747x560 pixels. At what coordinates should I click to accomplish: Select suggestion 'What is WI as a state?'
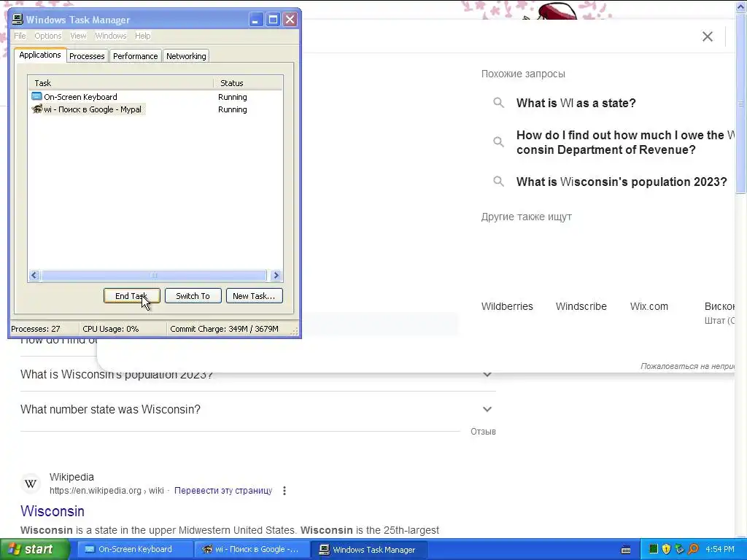[x=576, y=103]
